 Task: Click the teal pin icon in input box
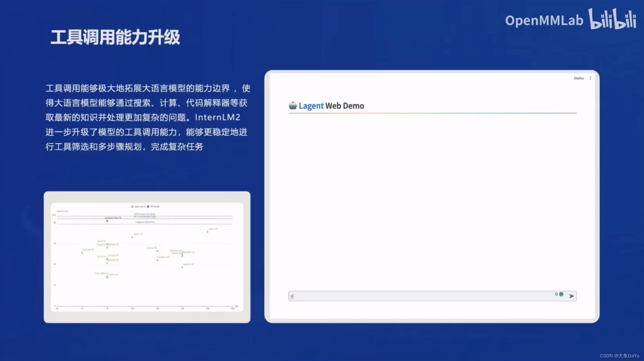[x=556, y=294]
